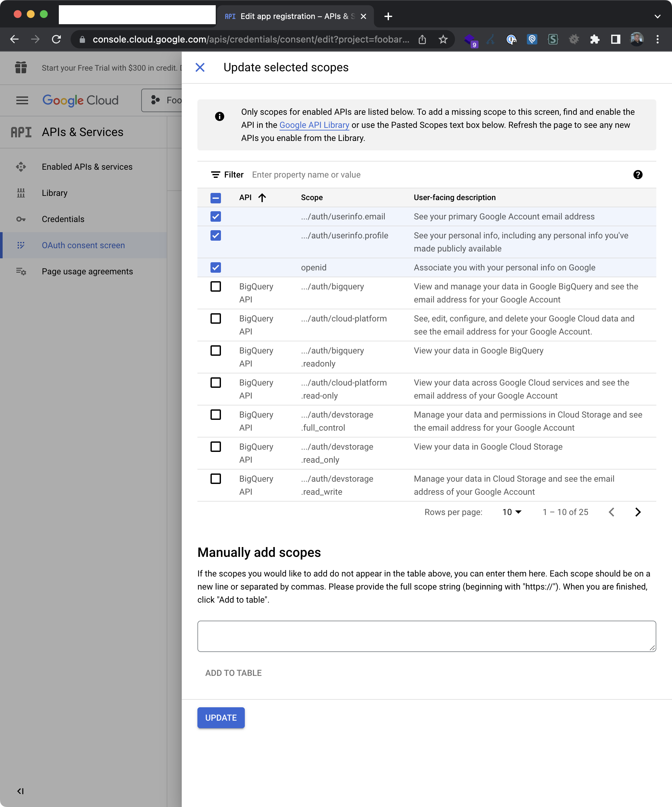This screenshot has width=672, height=807.
Task: Sort by API column arrow
Action: [x=262, y=197]
